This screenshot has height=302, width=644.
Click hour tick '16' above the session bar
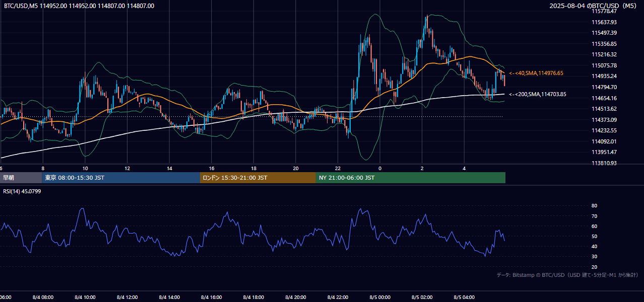pyautogui.click(x=212, y=168)
